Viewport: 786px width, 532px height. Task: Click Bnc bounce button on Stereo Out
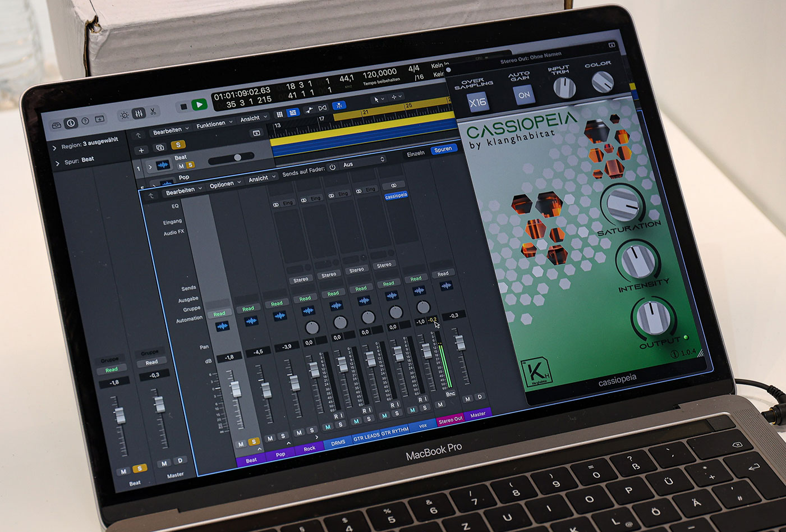[451, 393]
